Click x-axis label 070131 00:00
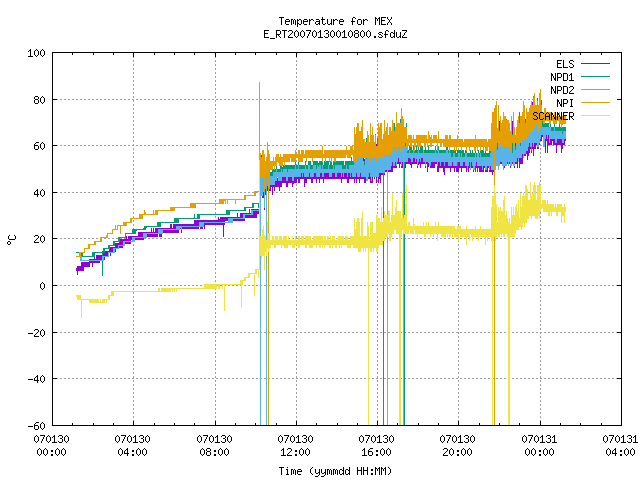Image resolution: width=640 pixels, height=480 pixels. [539, 446]
